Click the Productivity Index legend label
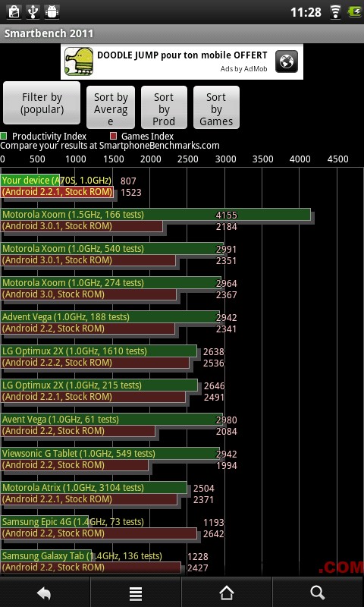The height and width of the screenshot is (607, 364). tap(49, 137)
